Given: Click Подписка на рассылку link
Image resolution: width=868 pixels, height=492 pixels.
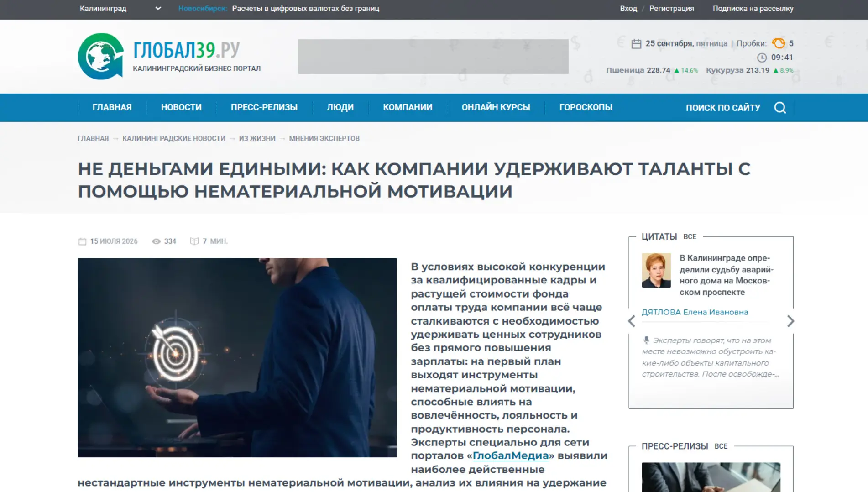Looking at the screenshot, I should coord(753,8).
